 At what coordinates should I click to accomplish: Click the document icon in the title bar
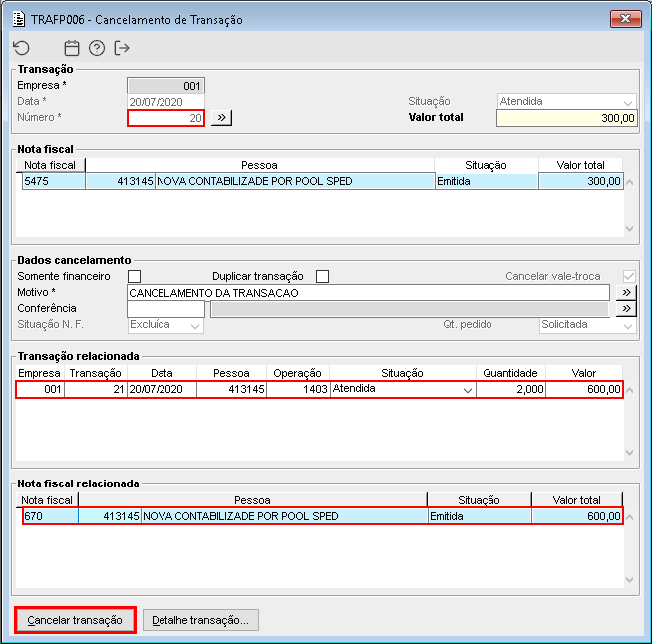(19, 19)
